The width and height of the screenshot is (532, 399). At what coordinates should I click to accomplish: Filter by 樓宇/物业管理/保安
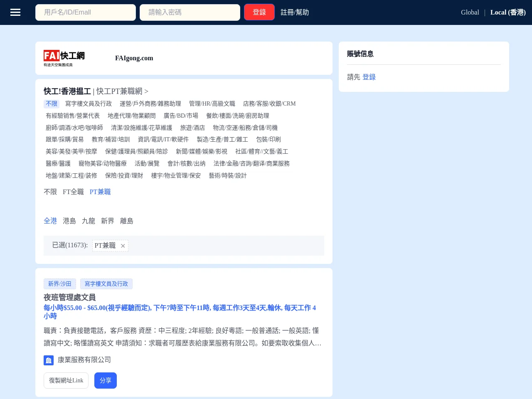pos(176,176)
